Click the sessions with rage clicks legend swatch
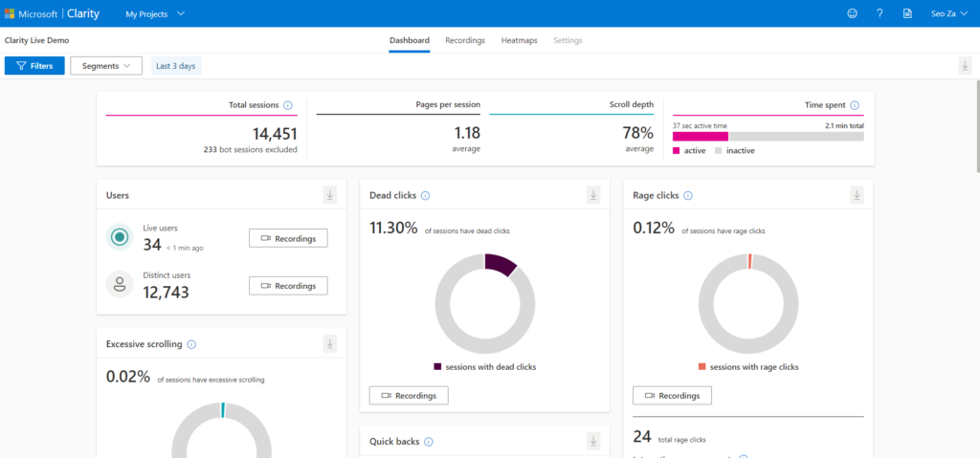The width and height of the screenshot is (980, 458). 702,367
